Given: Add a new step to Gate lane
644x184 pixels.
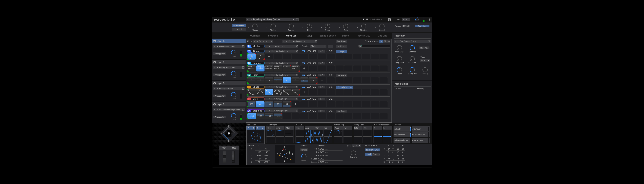Looking at the screenshot, I should point(295,104).
